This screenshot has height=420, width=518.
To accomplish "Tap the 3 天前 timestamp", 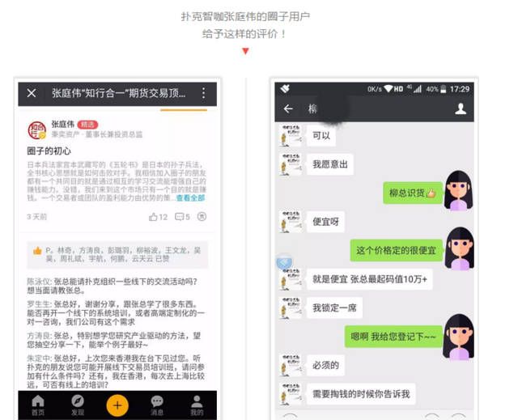I will 37,217.
